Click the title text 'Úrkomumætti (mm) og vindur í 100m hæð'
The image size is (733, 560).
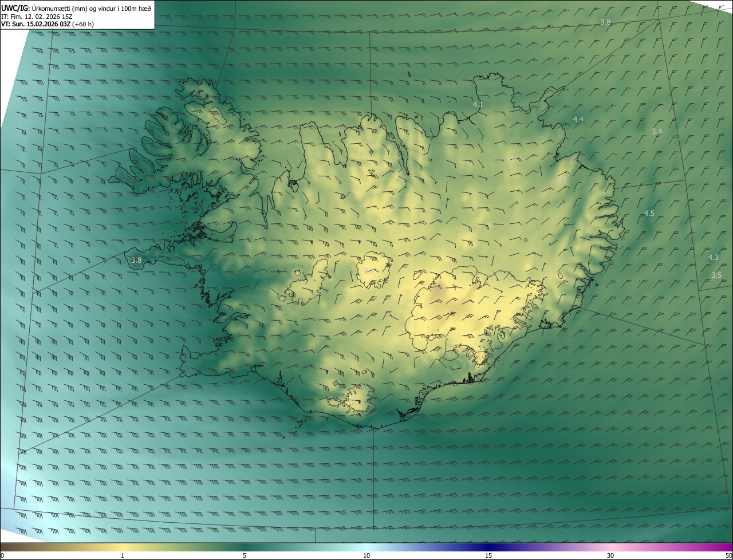(x=90, y=8)
